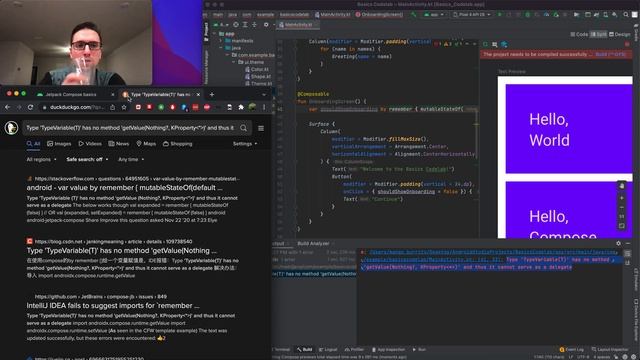Select the Maps search tab
Viewport: 640px width, 360px height.
pos(146,144)
